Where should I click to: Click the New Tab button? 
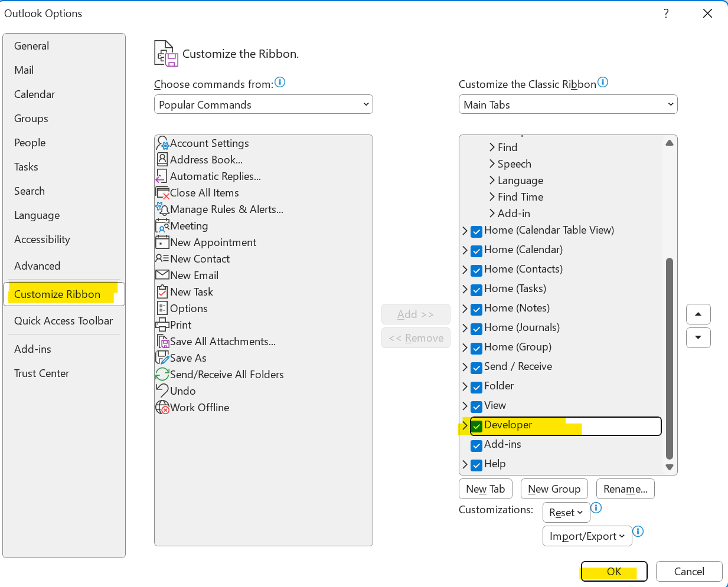[485, 489]
